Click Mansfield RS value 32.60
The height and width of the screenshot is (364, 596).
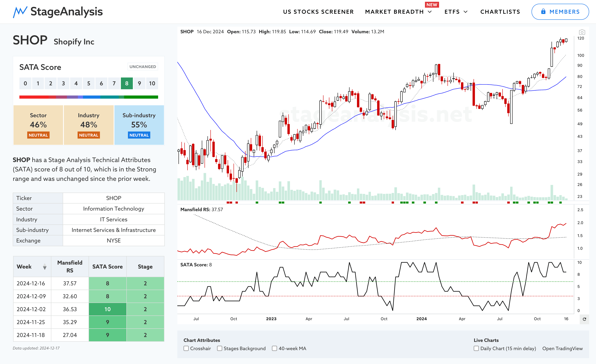point(70,296)
